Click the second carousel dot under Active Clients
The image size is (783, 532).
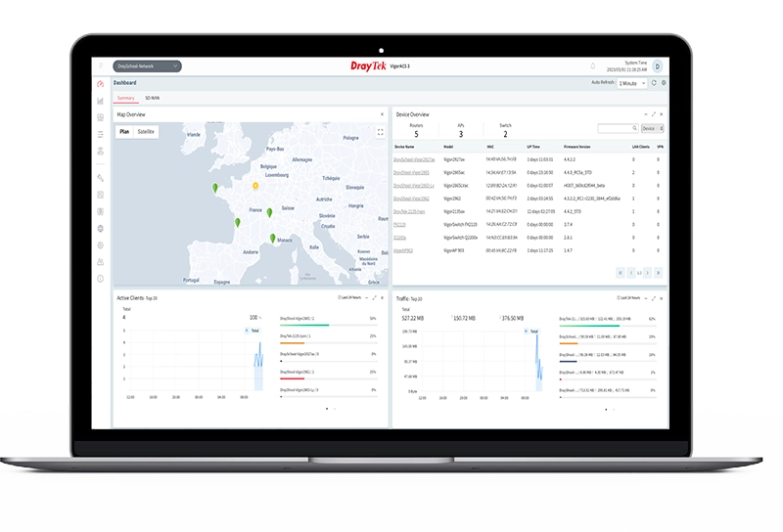(x=335, y=409)
